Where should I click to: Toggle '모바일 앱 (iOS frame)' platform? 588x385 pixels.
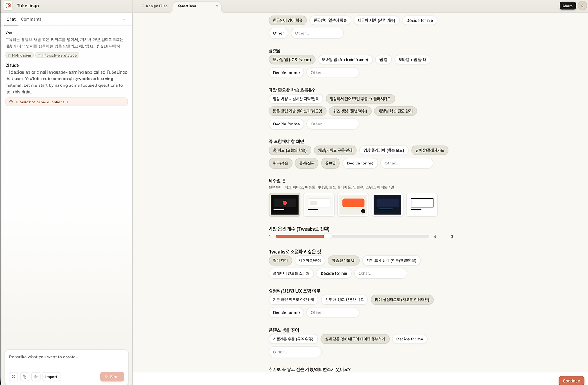tap(292, 60)
